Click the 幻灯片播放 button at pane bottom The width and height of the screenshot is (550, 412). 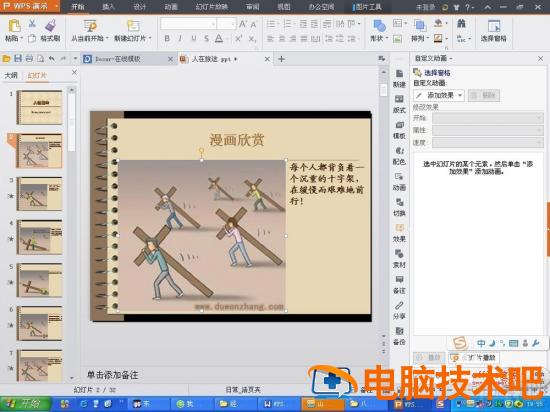pyautogui.click(x=474, y=358)
